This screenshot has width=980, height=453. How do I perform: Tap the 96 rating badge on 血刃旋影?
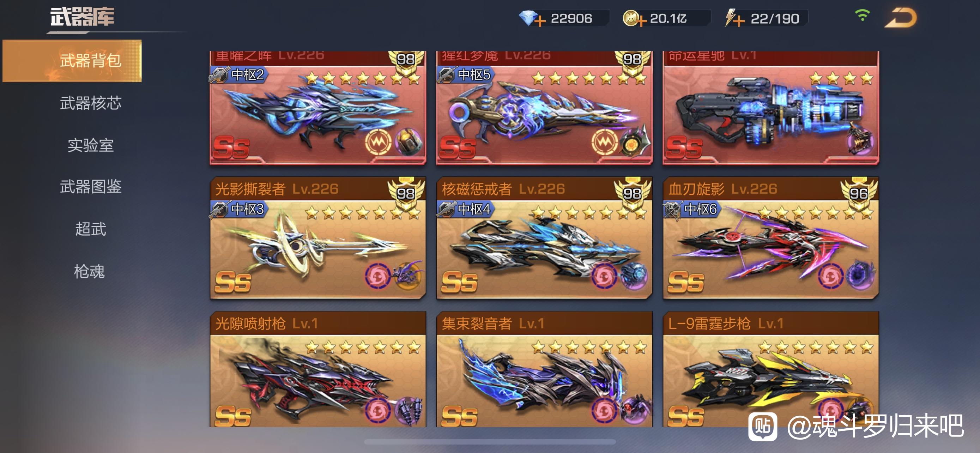[859, 194]
